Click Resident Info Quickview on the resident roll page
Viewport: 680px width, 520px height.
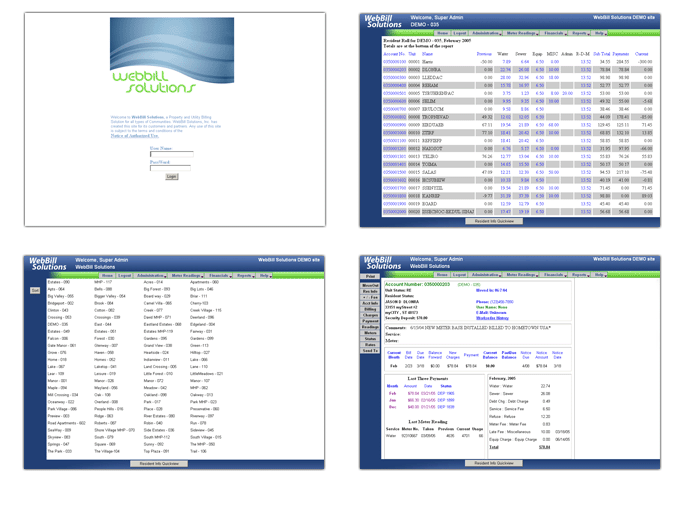click(494, 221)
